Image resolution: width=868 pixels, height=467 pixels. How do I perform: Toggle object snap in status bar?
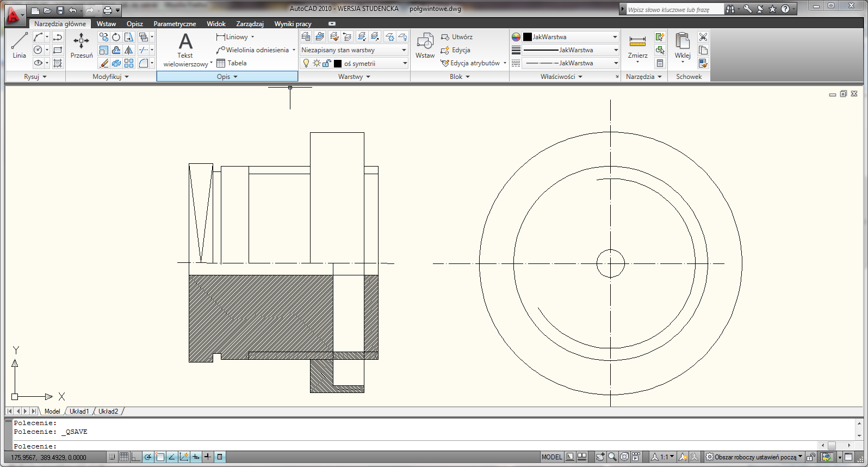click(159, 457)
